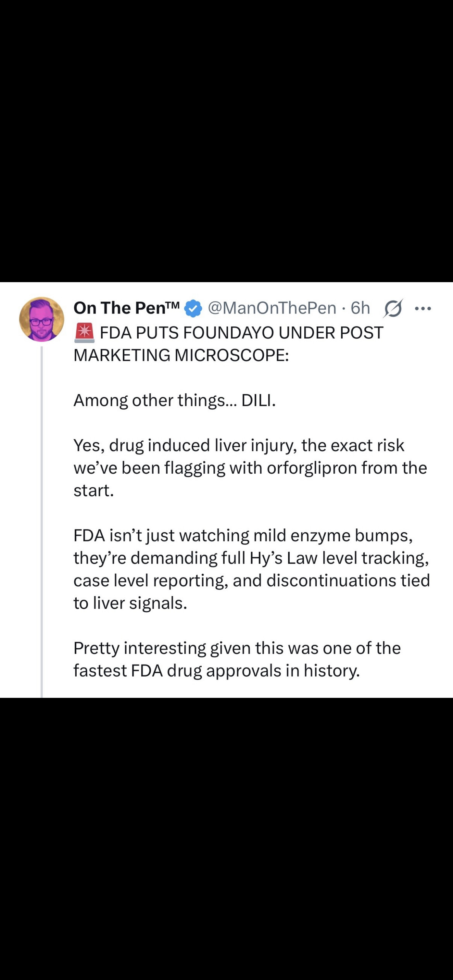Open the On The Pen profile avatar
This screenshot has height=980, width=453.
[42, 319]
